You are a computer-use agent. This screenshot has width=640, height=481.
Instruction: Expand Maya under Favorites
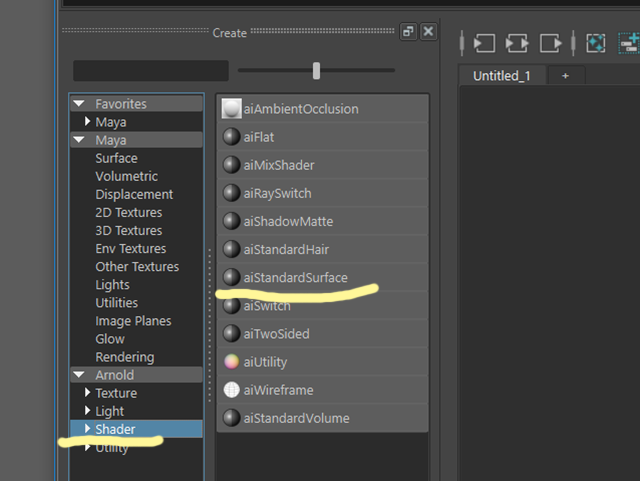point(87,121)
